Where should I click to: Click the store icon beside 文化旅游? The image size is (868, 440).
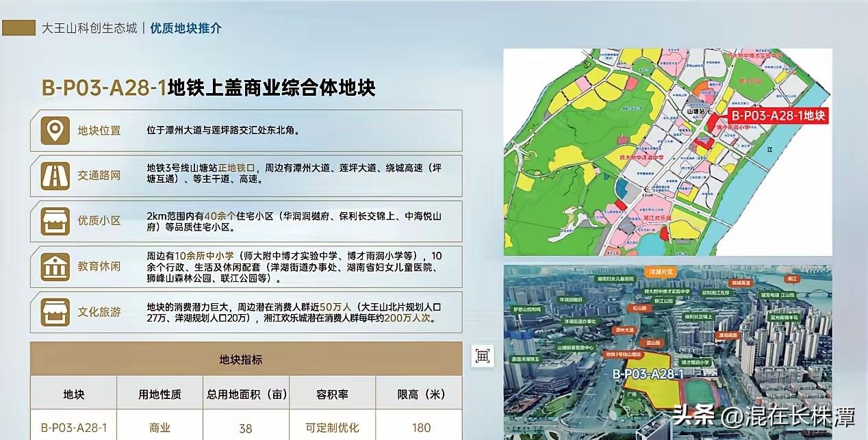coord(55,312)
